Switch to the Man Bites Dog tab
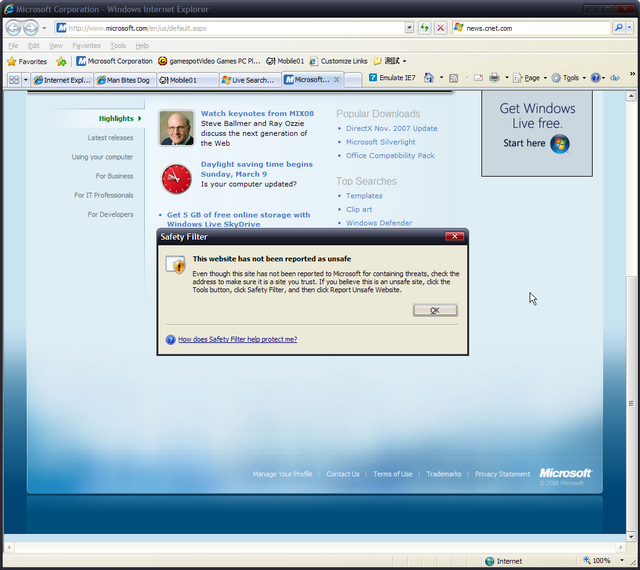Screen dimensions: 640x570 (124, 80)
